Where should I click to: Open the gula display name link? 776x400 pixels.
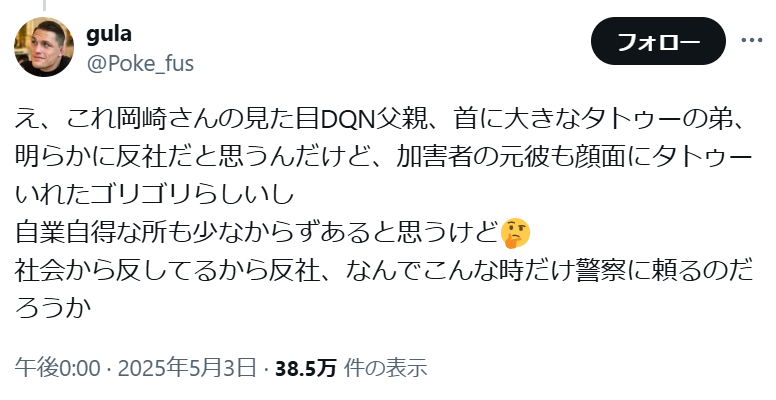tap(109, 34)
